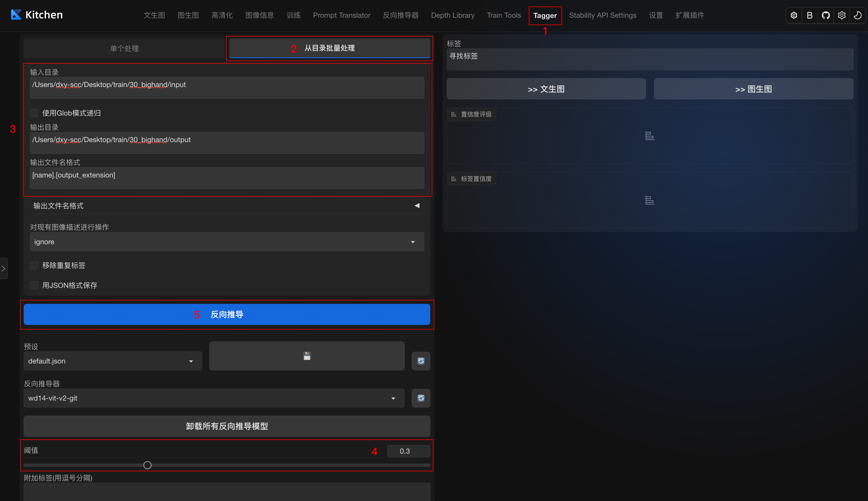Screen dimensions: 868x501
Task: Click the Kitchen logo icon
Action: click(16, 15)
